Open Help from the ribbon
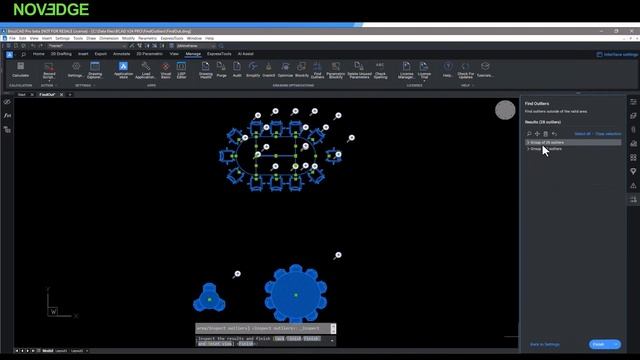 pos(447,69)
